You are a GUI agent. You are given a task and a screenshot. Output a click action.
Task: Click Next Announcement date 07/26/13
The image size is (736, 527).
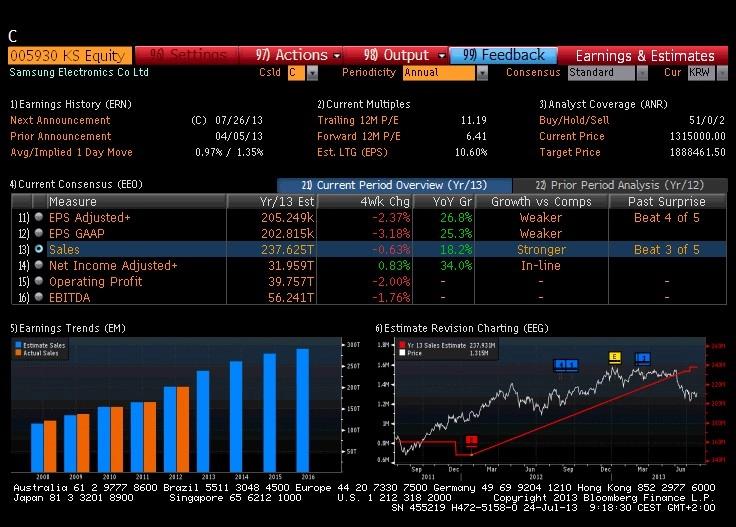coord(239,120)
